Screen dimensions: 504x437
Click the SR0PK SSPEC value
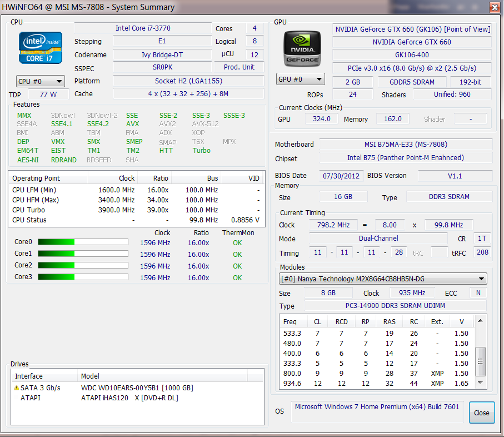[x=162, y=67]
